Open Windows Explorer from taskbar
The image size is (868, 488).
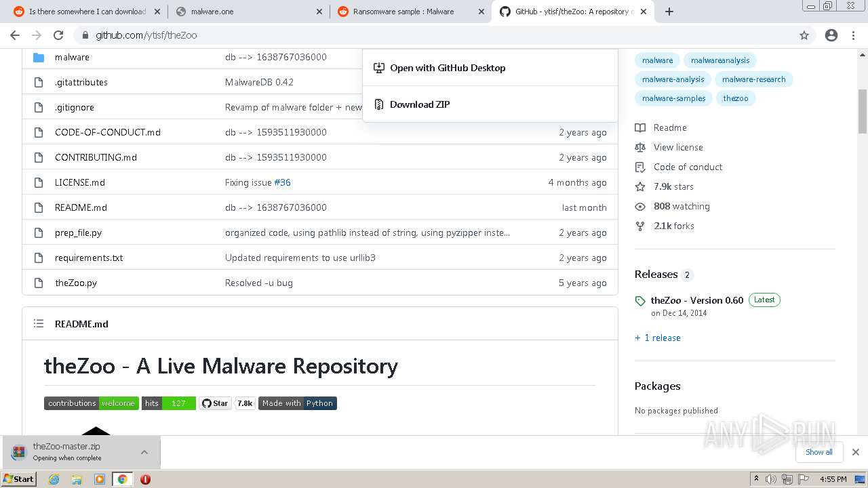pyautogui.click(x=77, y=479)
